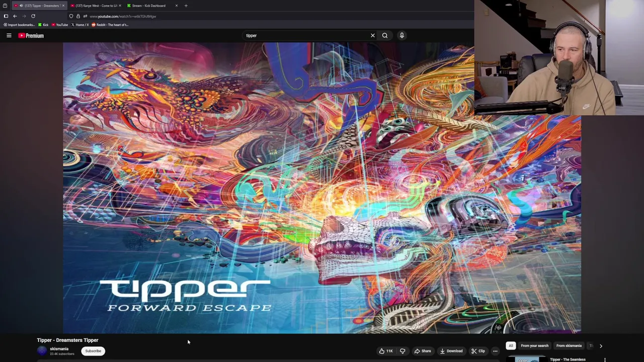Like the video (11K)
Image resolution: width=644 pixels, height=362 pixels.
[x=386, y=351]
